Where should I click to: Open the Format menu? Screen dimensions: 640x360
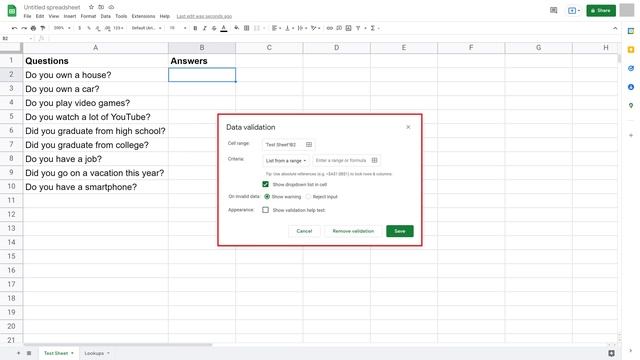[x=88, y=16]
